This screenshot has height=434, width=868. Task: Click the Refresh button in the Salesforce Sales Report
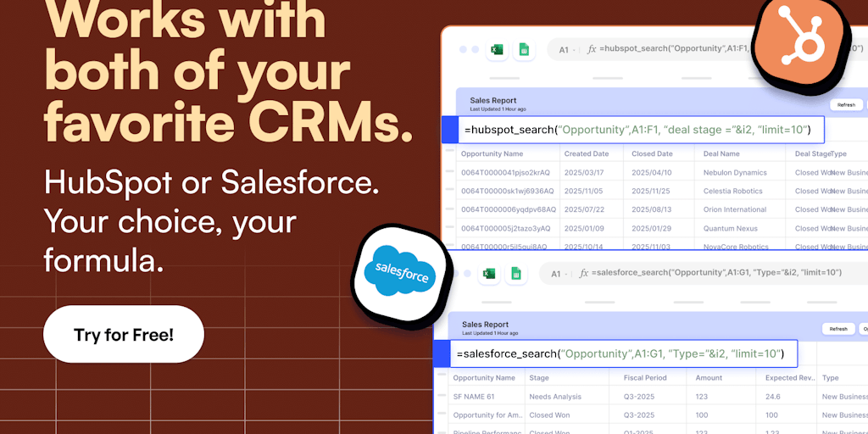tap(838, 329)
